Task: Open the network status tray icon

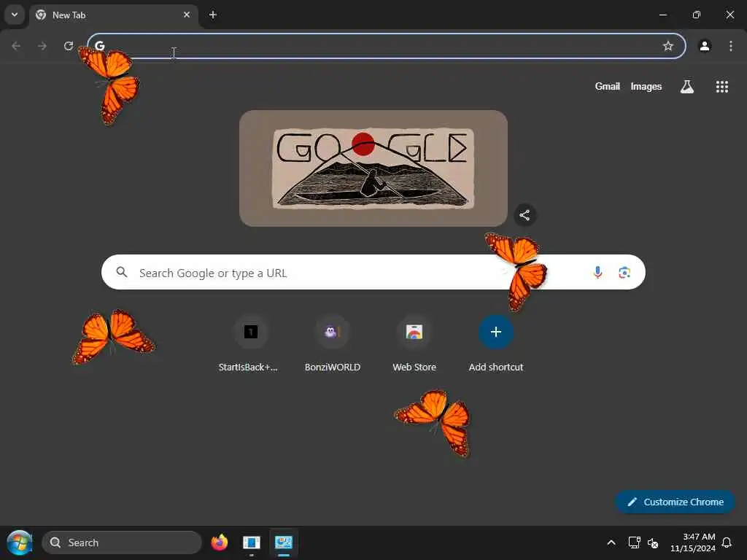Action: 634,542
